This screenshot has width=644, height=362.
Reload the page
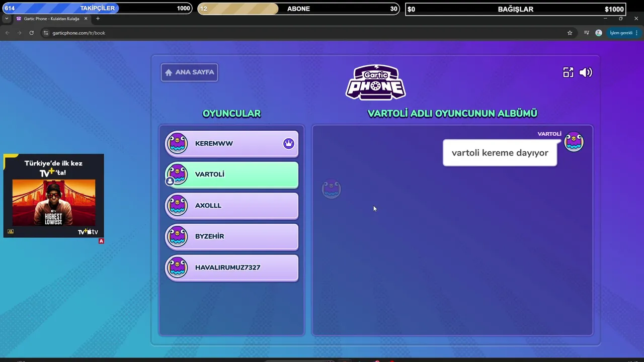coord(31,33)
